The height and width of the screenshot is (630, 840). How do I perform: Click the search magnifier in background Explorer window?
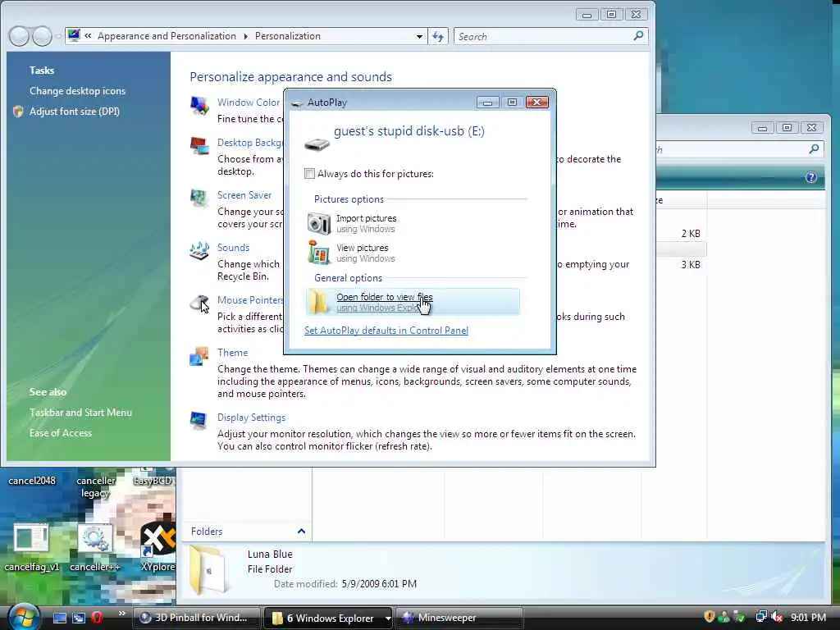pyautogui.click(x=814, y=149)
